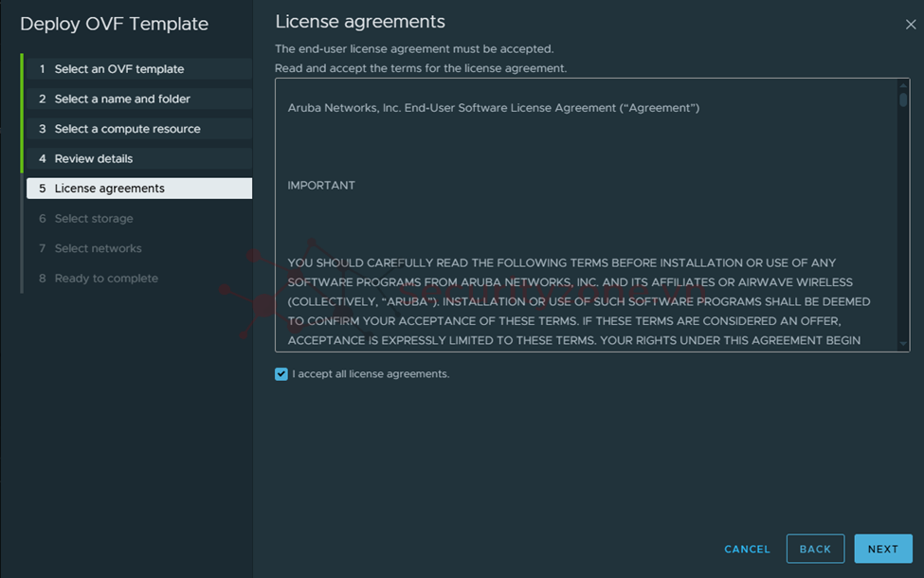Click the license text scroll up arrow
The width and height of the screenshot is (924, 578).
(x=903, y=86)
